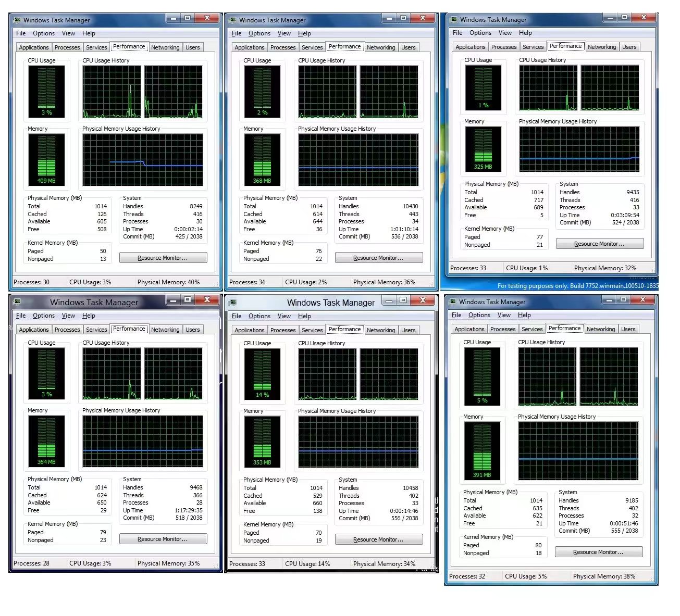The width and height of the screenshot is (680, 616).
Task: Switch to Applications tab in the 409 MB window
Action: 34,47
